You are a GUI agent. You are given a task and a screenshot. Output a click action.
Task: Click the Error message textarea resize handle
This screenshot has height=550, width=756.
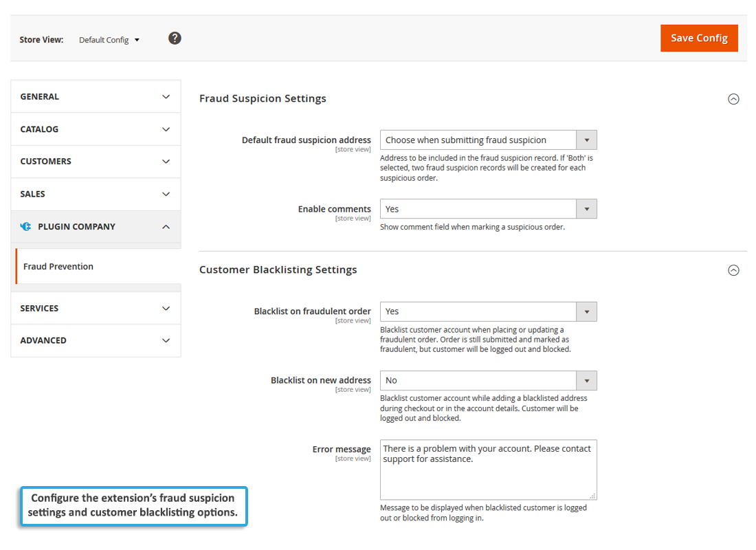(x=592, y=496)
